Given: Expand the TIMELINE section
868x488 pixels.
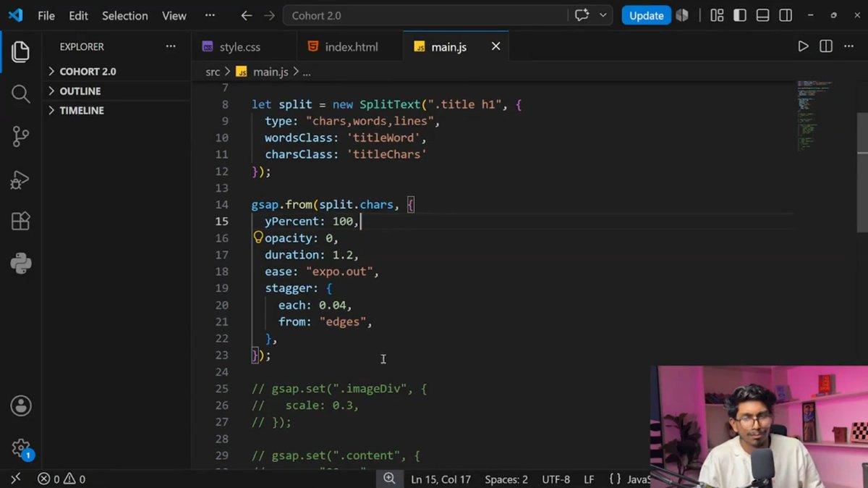Looking at the screenshot, I should (116, 110).
